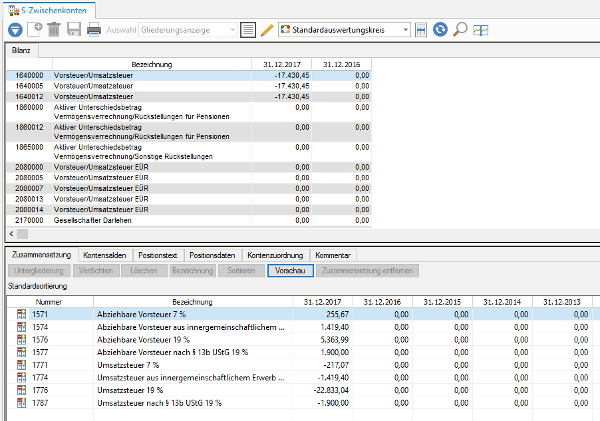Click the 31.12.2015 column header

[442, 302]
